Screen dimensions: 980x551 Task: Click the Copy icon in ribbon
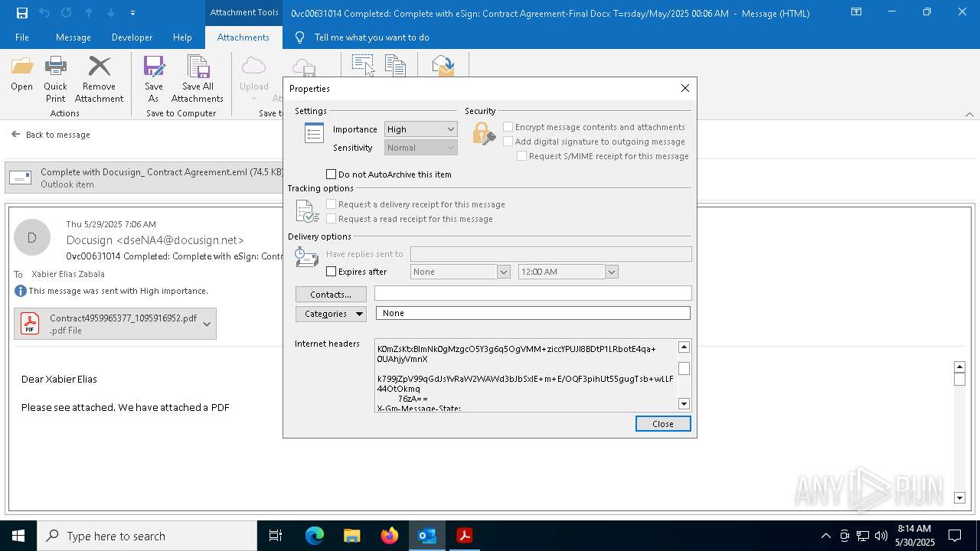pos(395,65)
